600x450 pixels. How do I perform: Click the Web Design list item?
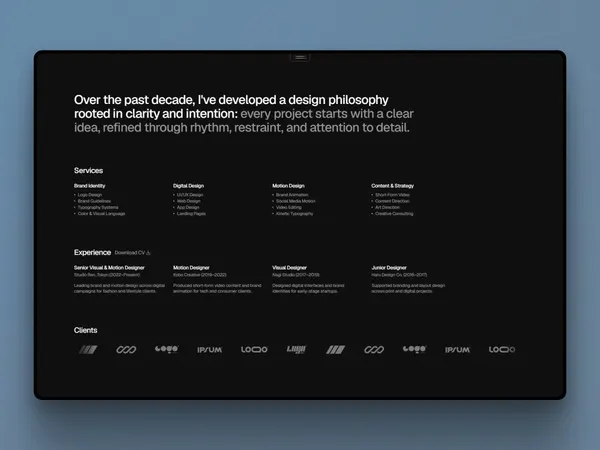pyautogui.click(x=188, y=201)
